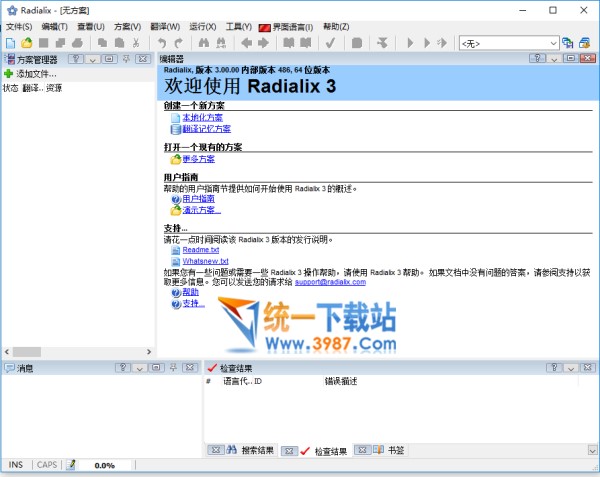This screenshot has height=477, width=600.
Task: Open the 翻译记忆方案 link
Action: coord(207,129)
